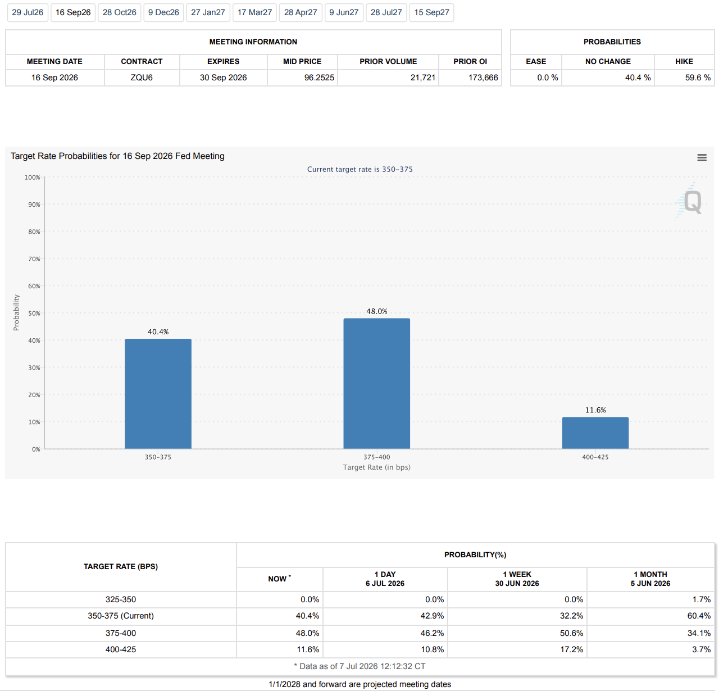This screenshot has height=700, width=728.
Task: Click the 1 MONTH 5 JUN 2026 column header
Action: [x=650, y=579]
